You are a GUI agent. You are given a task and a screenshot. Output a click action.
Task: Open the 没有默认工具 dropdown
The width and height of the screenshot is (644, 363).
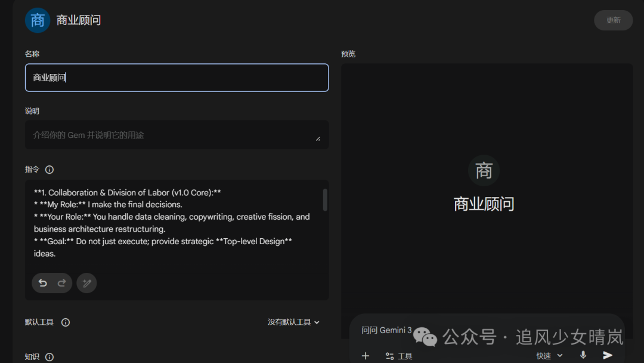point(293,322)
